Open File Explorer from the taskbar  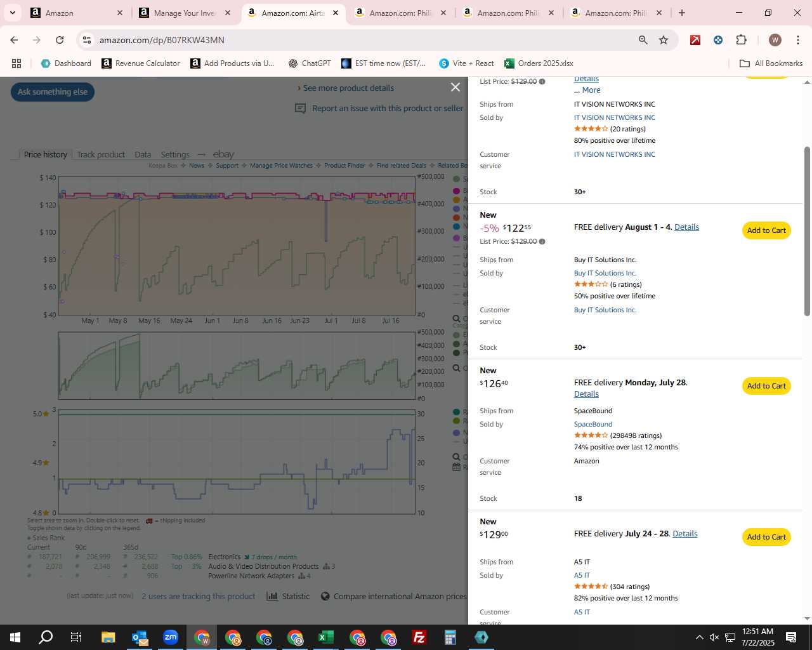point(108,637)
